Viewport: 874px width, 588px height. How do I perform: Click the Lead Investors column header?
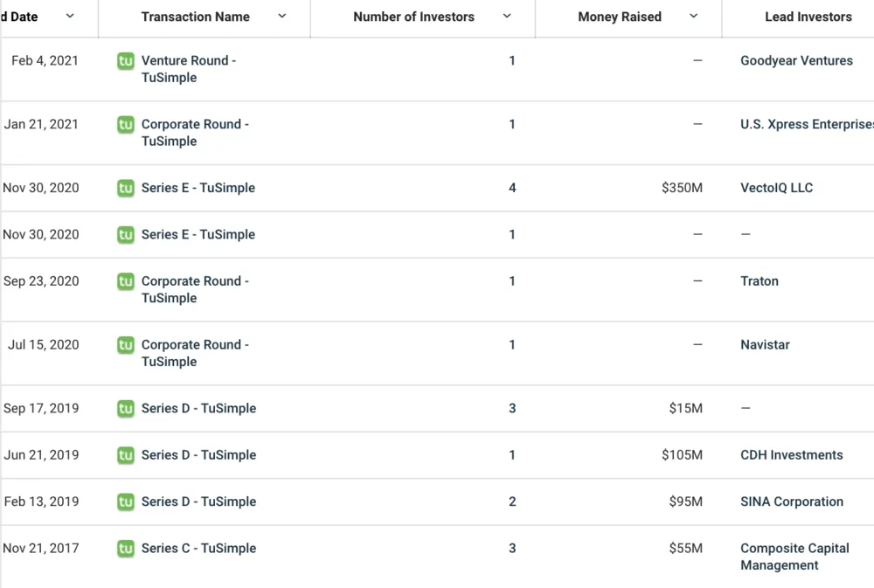tap(808, 17)
